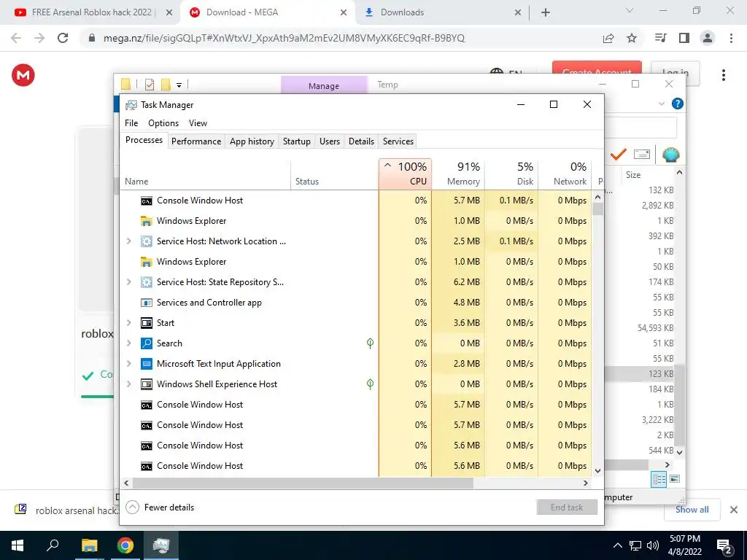Open Task Manager File menu

pyautogui.click(x=131, y=122)
